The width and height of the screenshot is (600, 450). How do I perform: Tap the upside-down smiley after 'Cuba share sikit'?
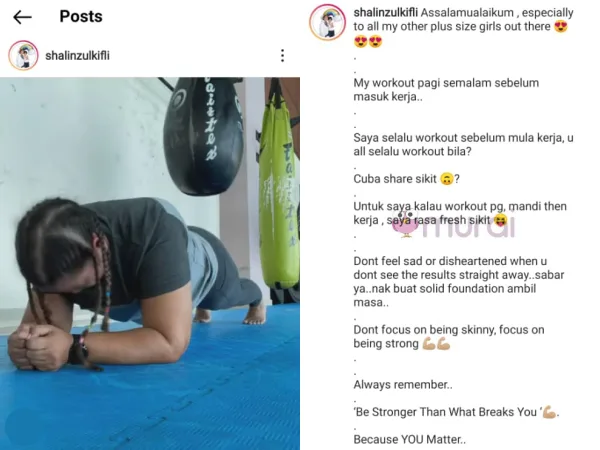pyautogui.click(x=446, y=179)
